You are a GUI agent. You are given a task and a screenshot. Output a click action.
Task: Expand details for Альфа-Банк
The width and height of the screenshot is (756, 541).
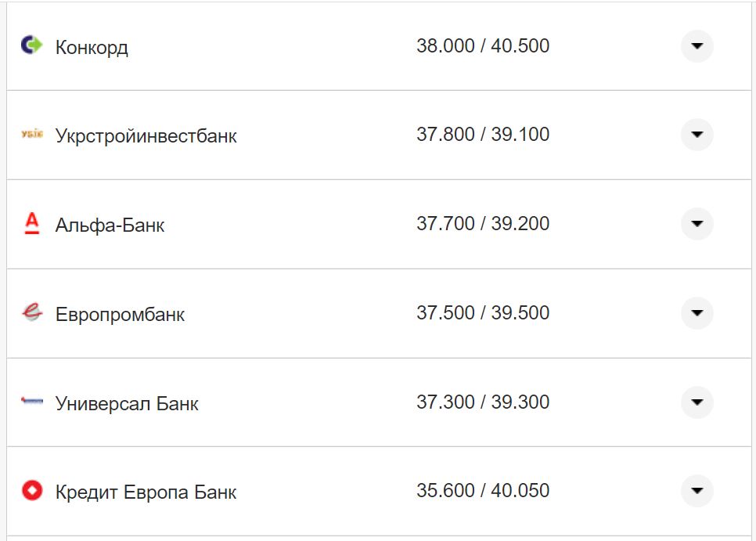[696, 223]
